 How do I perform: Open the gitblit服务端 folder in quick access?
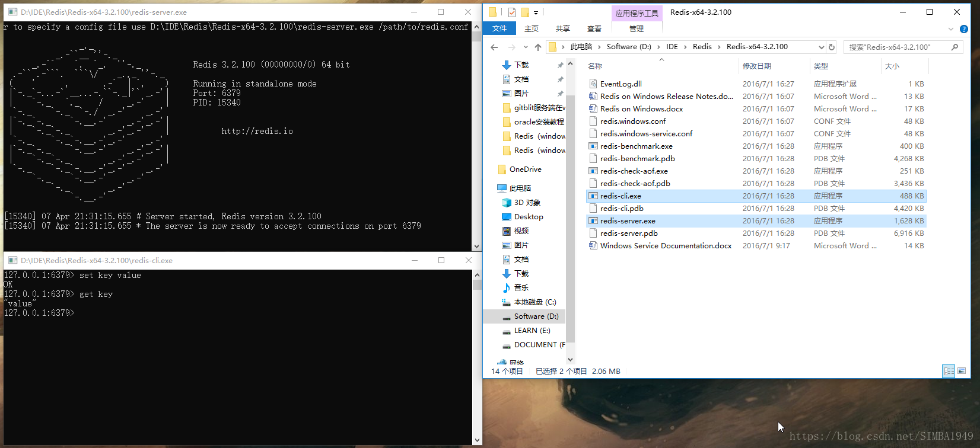533,107
